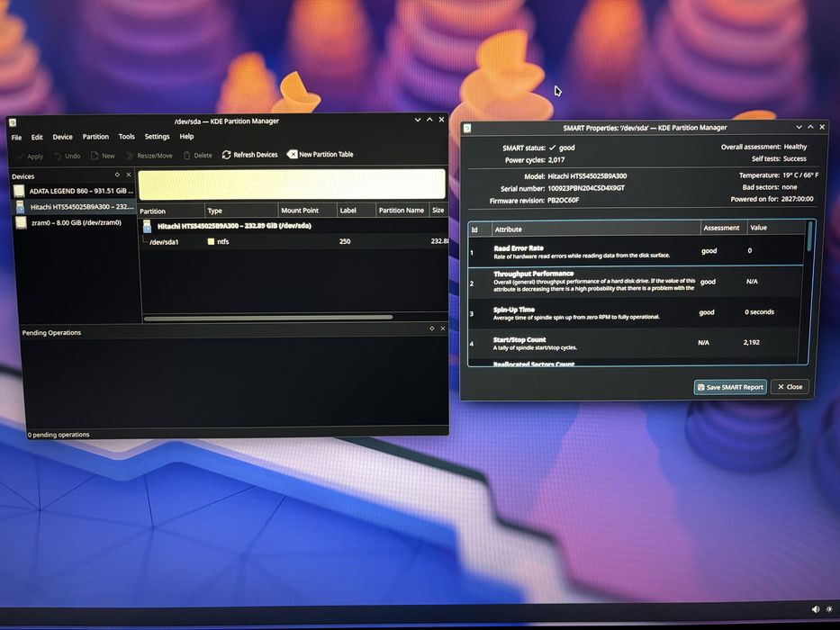The width and height of the screenshot is (840, 630).
Task: Click the Partition Name column header
Action: click(402, 210)
